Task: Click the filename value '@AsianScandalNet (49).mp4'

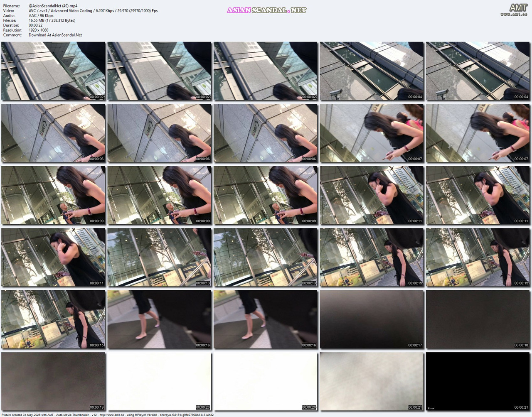Action: [53, 6]
